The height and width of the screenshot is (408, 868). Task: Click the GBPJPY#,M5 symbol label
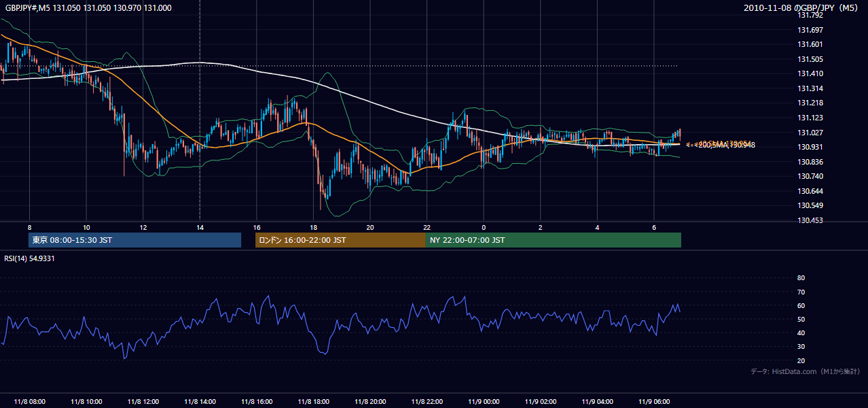tap(26, 7)
